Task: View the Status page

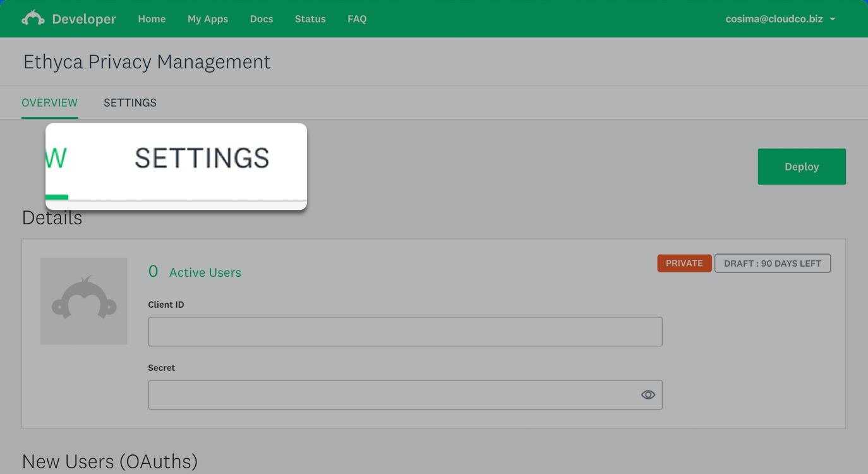Action: [x=310, y=19]
